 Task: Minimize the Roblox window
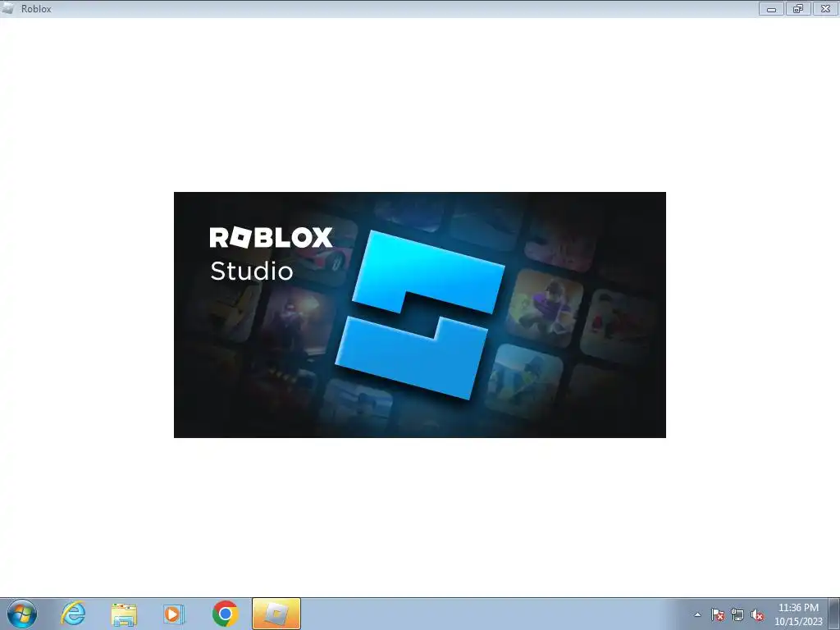[x=771, y=8]
